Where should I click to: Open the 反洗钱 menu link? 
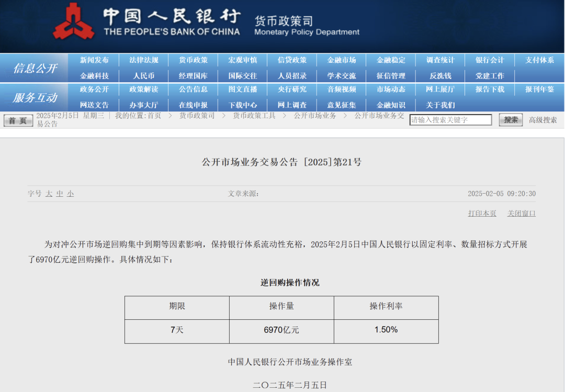[x=440, y=76]
